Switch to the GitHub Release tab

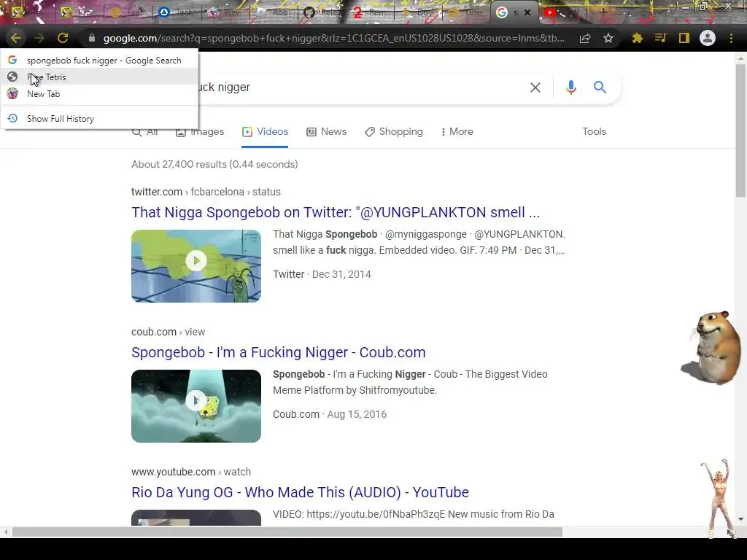pyautogui.click(x=322, y=12)
